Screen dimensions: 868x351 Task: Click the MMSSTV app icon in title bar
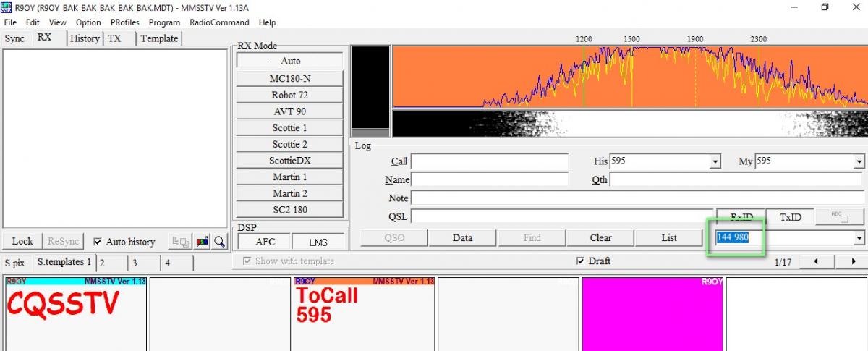point(7,7)
